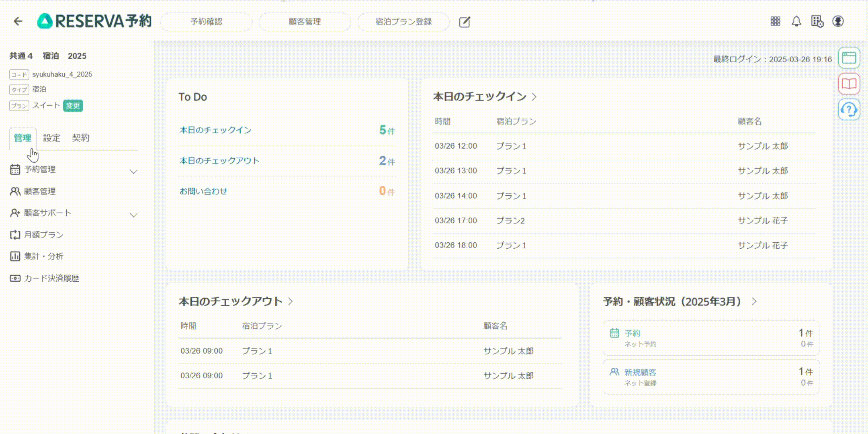
Task: Click the RESERVA予約 logo
Action: [94, 21]
